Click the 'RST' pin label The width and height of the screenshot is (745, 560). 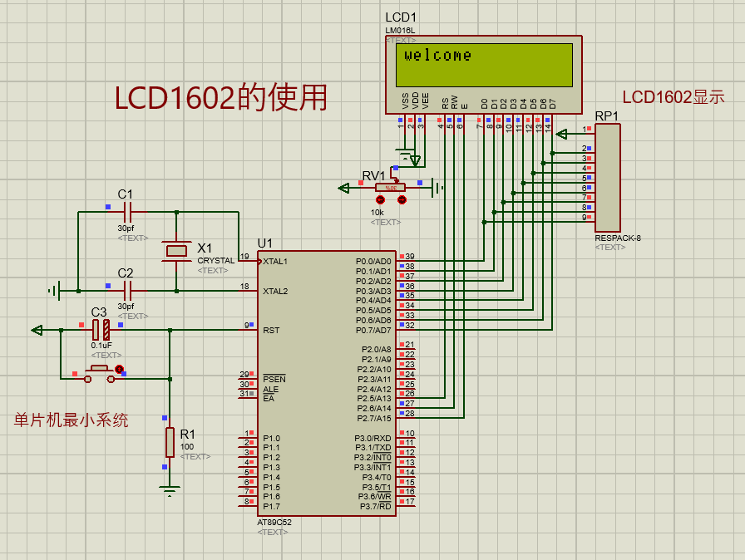pos(271,331)
